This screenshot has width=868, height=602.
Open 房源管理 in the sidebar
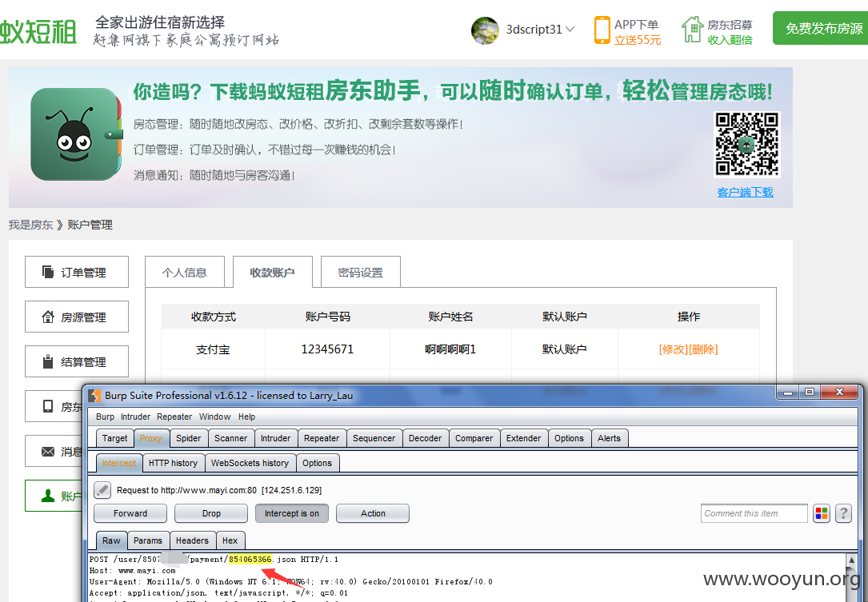coord(76,317)
